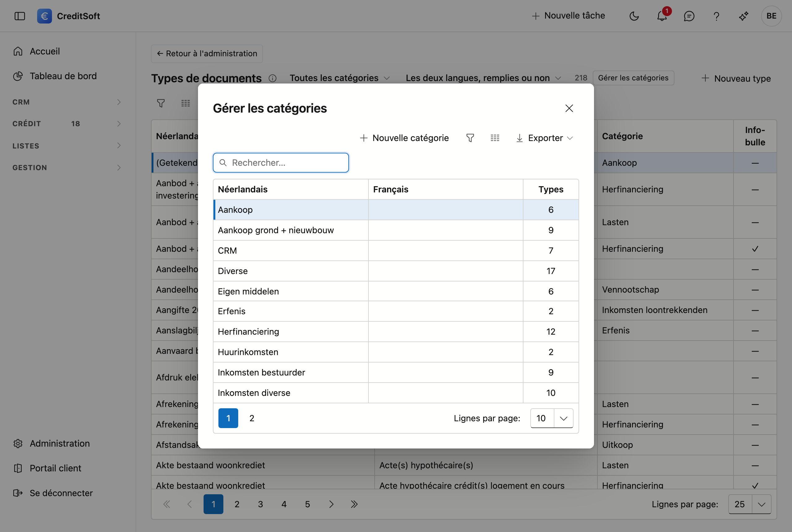Viewport: 792px width, 532px height.
Task: Expand Toutes les catégories filter
Action: point(340,78)
